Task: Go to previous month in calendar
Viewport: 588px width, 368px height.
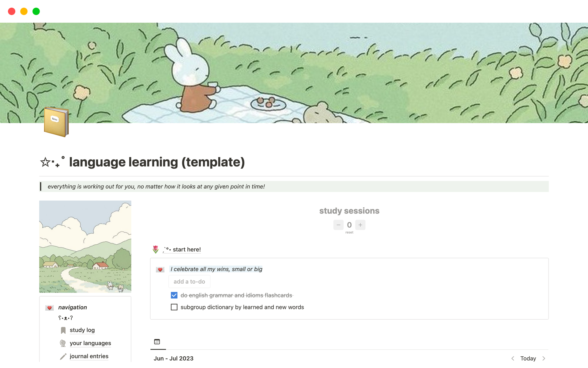Action: click(x=513, y=358)
